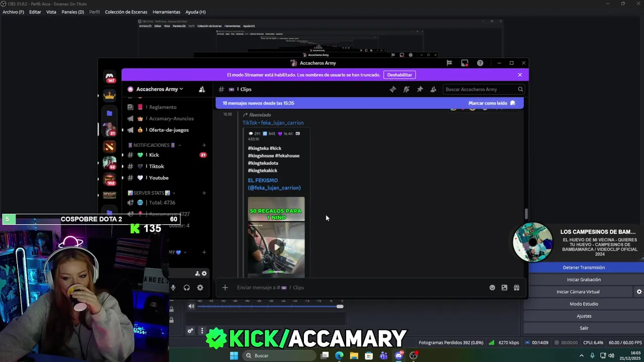Add channel to SERVER STATS category plus
This screenshot has width=644, height=362.
(x=204, y=193)
